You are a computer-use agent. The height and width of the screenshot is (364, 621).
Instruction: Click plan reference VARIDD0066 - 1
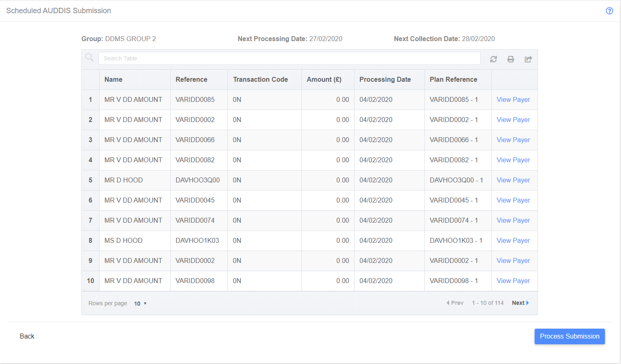point(454,140)
